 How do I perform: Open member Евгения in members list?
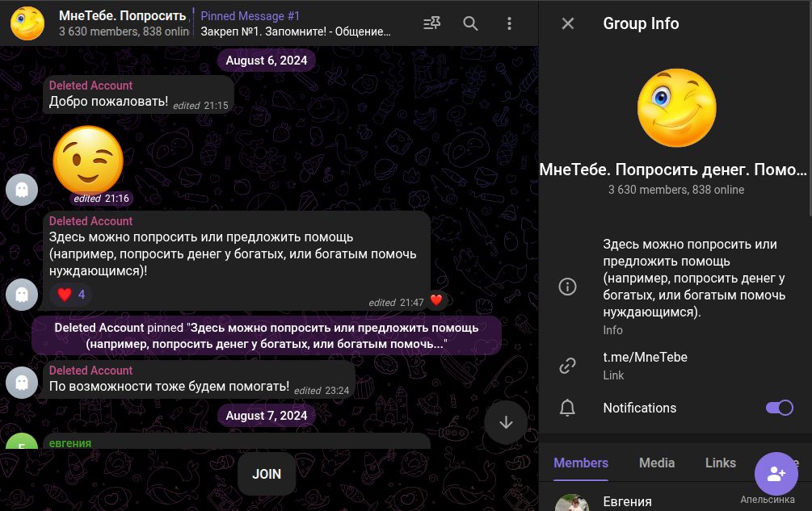pos(627,501)
